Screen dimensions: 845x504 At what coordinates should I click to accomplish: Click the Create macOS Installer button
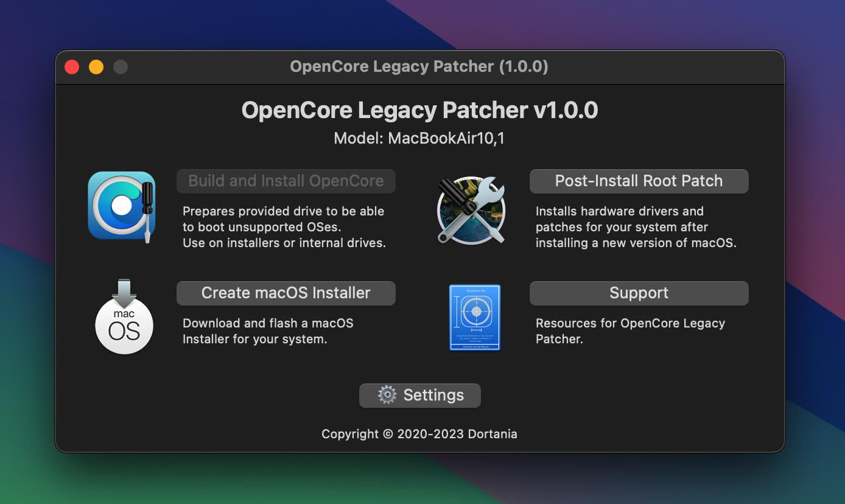coord(286,293)
